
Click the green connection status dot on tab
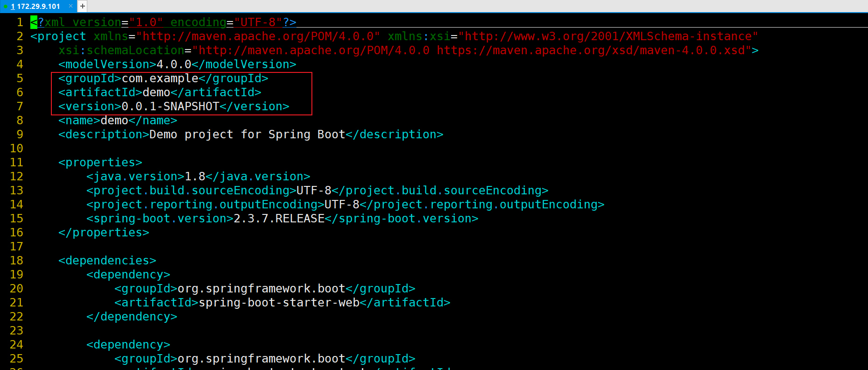click(6, 7)
